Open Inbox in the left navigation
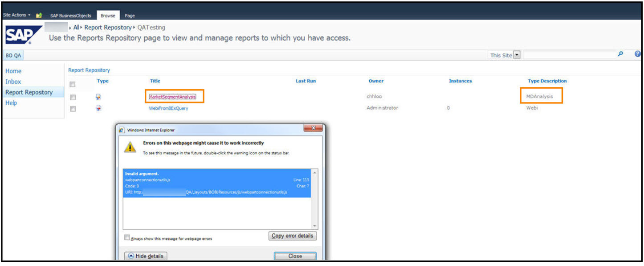 (x=13, y=82)
